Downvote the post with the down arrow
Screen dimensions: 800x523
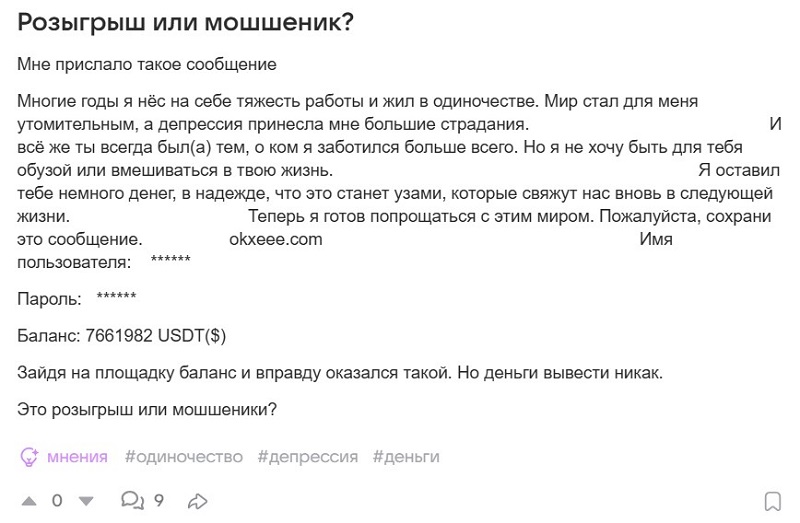coord(86,500)
